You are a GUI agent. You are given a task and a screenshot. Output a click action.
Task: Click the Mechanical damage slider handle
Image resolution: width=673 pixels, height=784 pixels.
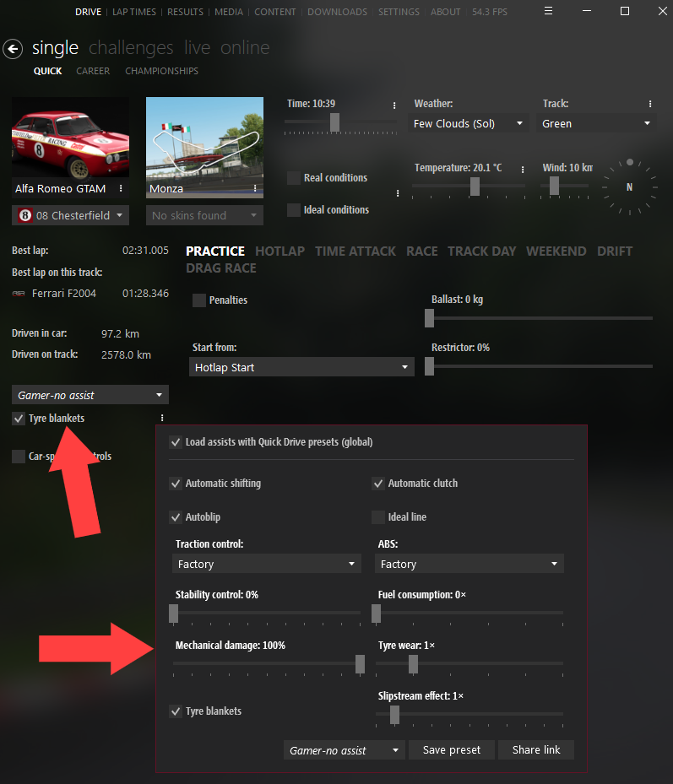click(x=360, y=664)
